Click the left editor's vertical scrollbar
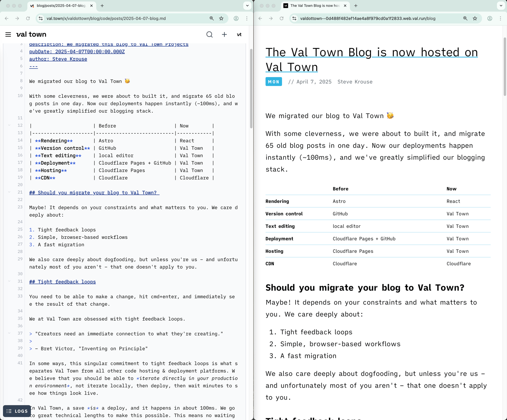 pos(251,88)
